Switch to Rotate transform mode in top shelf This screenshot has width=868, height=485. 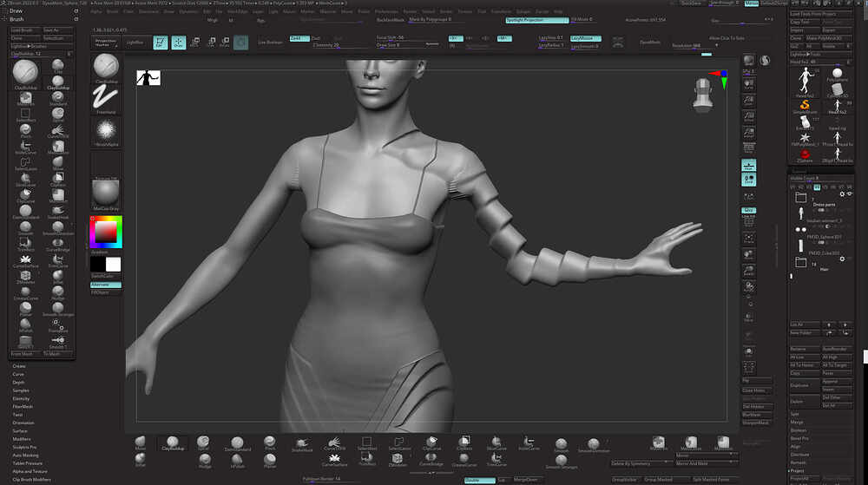(225, 42)
